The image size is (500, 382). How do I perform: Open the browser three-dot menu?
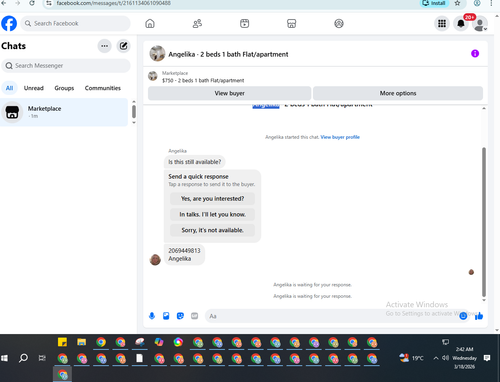(491, 3)
